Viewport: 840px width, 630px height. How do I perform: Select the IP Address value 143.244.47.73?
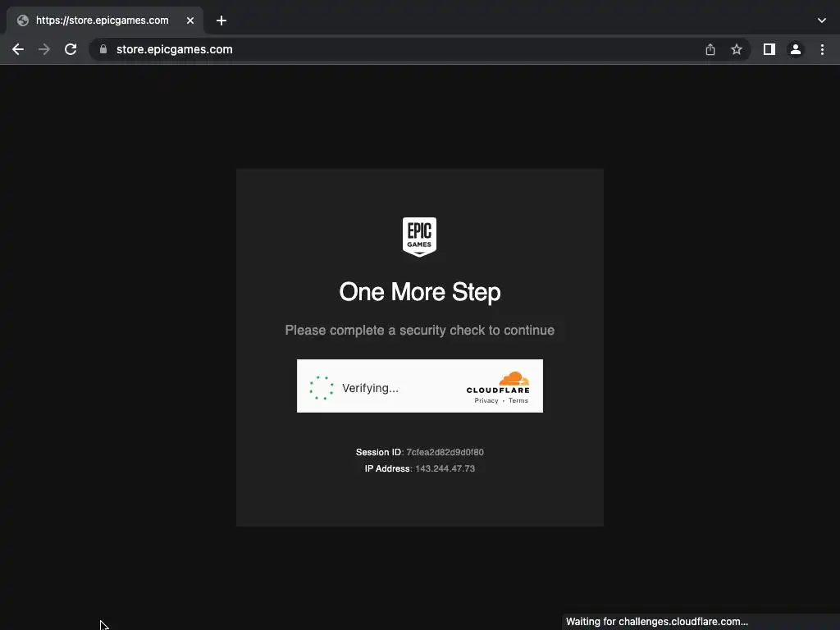[x=445, y=468]
